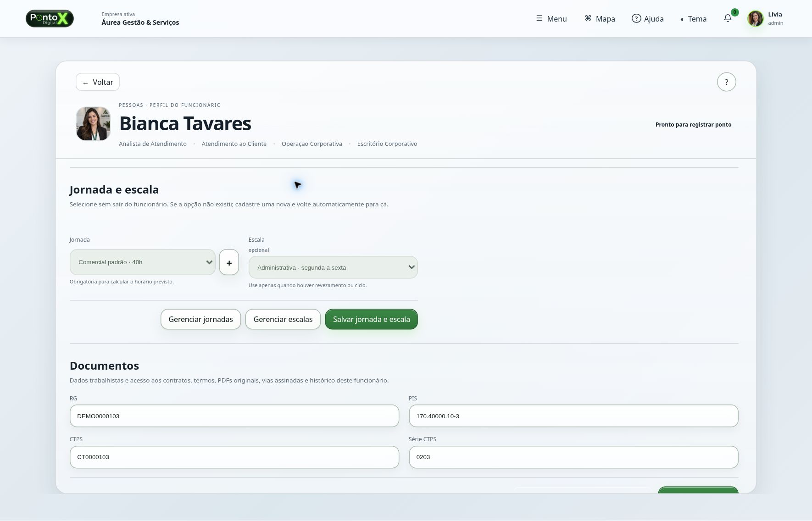Click Bianca Tavares' profile photo
The height and width of the screenshot is (521, 812).
tap(93, 124)
